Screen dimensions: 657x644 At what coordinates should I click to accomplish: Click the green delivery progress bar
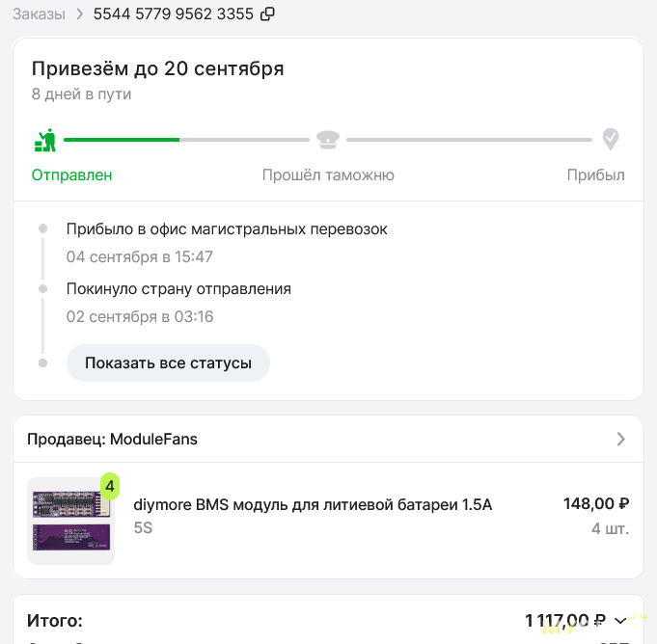point(122,140)
